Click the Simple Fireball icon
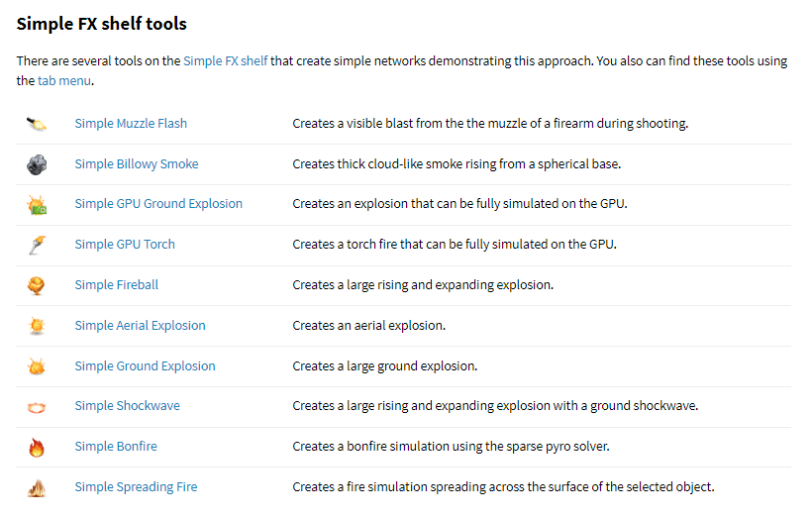The width and height of the screenshot is (812, 518). pyautogui.click(x=37, y=285)
